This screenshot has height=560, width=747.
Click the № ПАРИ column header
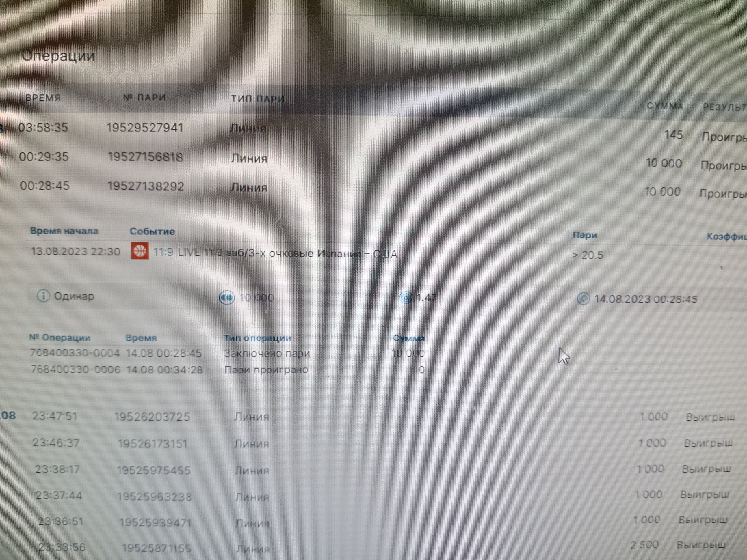click(x=145, y=98)
